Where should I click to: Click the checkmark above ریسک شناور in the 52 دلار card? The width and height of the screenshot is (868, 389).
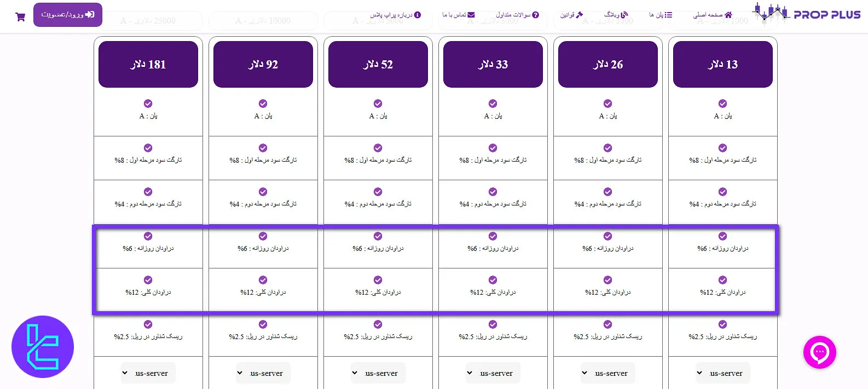[x=378, y=324]
